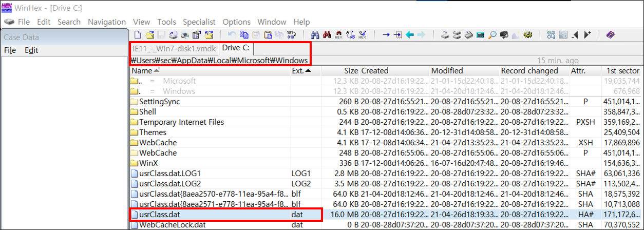Sort by the Created column header
Image resolution: width=644 pixels, height=230 pixels.
pyautogui.click(x=394, y=70)
